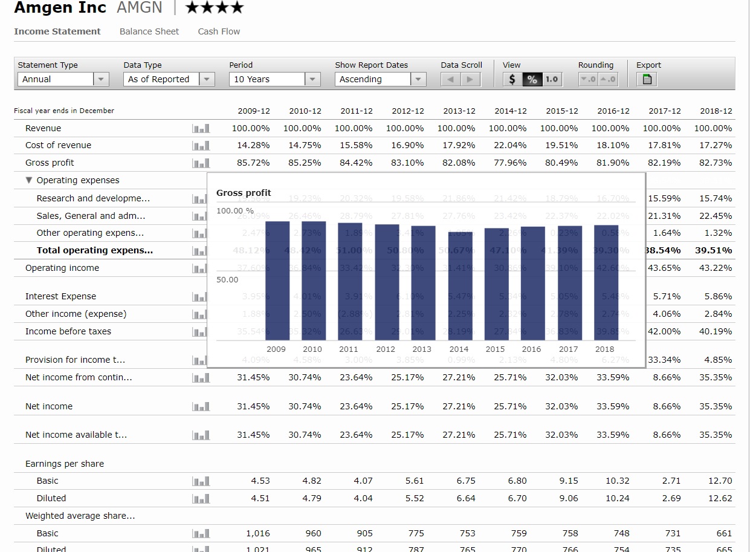Increase decimal rounding

[607, 79]
